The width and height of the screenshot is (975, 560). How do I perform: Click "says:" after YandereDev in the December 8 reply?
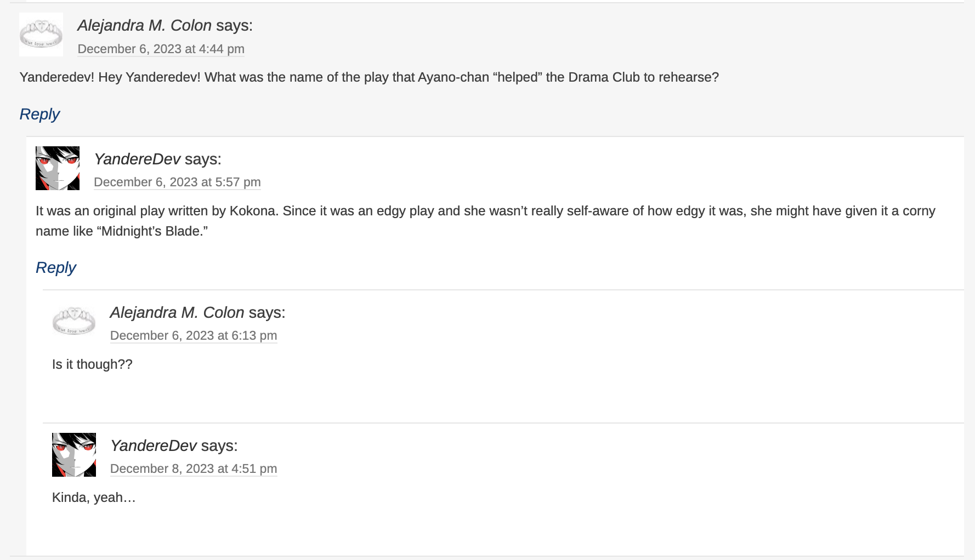pyautogui.click(x=219, y=445)
